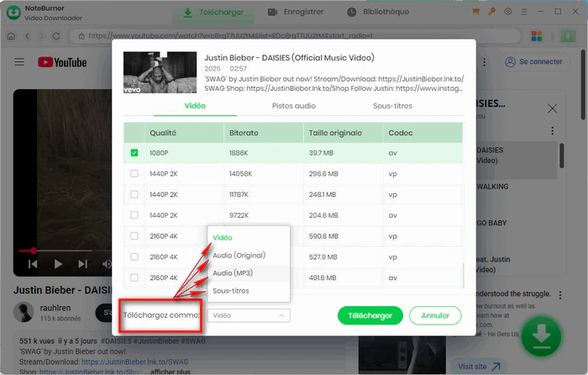
Task: Open the 'Téléchargez comme' dropdown
Action: point(249,315)
